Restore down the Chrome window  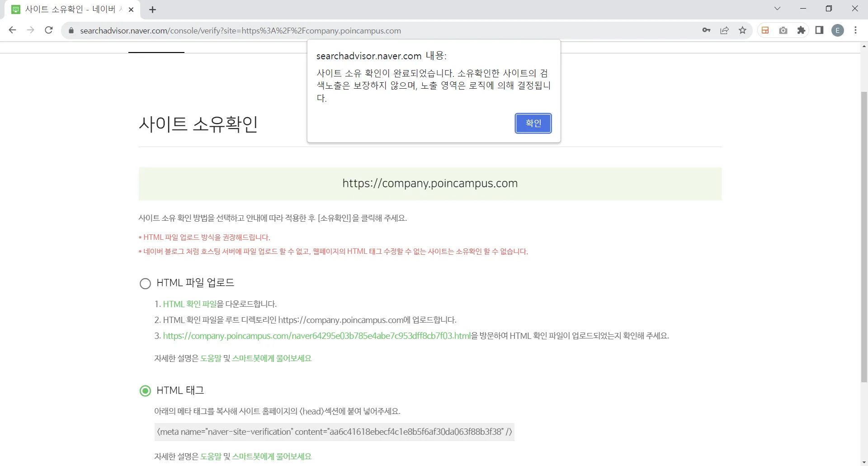[829, 9]
